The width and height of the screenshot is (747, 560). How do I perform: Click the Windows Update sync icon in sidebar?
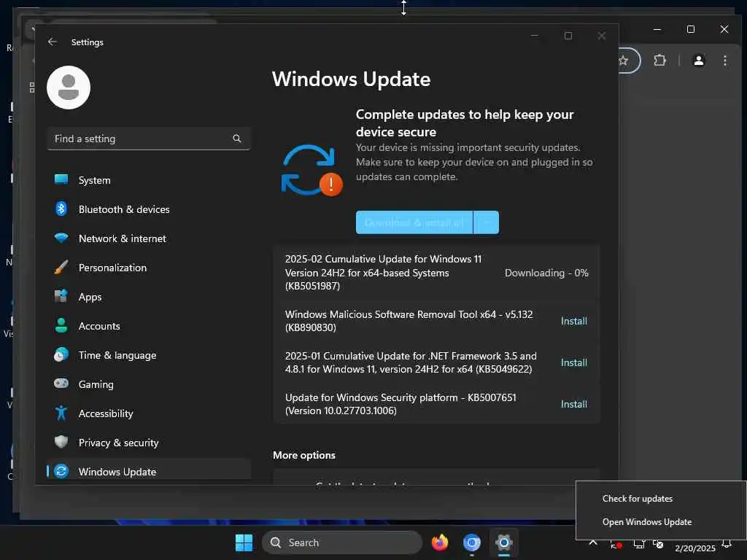pyautogui.click(x=61, y=471)
